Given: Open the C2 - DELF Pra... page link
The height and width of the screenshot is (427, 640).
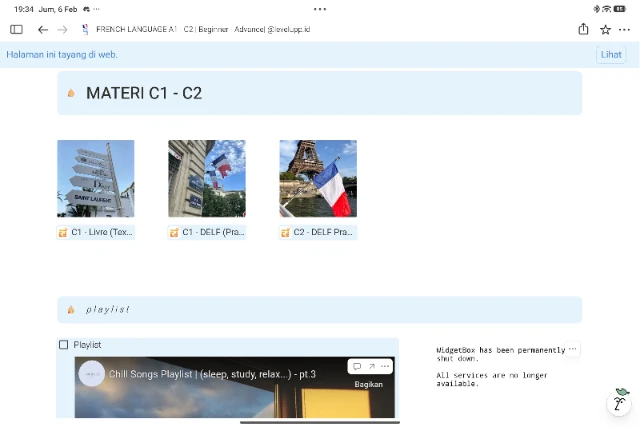Looking at the screenshot, I should point(318,232).
